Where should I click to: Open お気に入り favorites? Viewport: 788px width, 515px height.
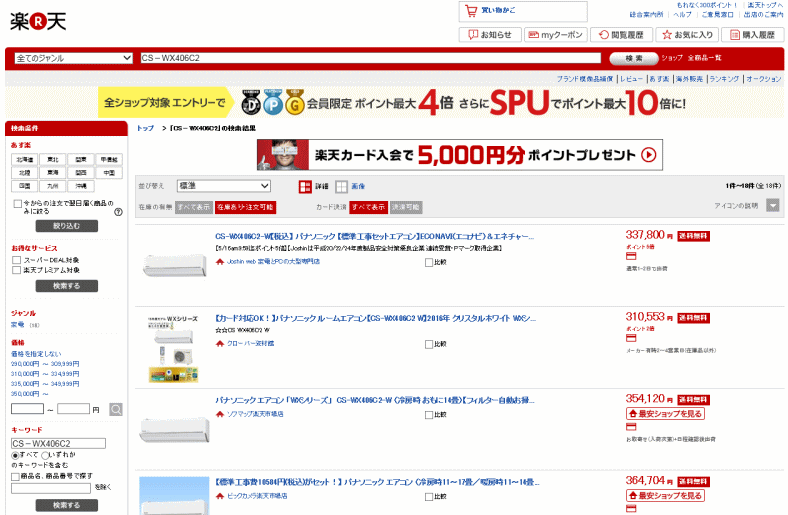[x=687, y=35]
